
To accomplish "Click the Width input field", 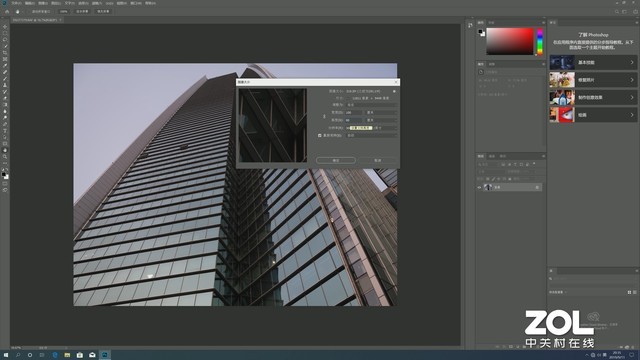I will (x=354, y=112).
